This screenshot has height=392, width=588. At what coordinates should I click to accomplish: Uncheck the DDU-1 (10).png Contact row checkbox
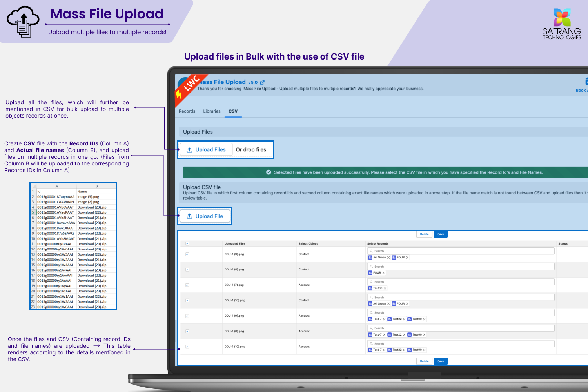pos(187,301)
